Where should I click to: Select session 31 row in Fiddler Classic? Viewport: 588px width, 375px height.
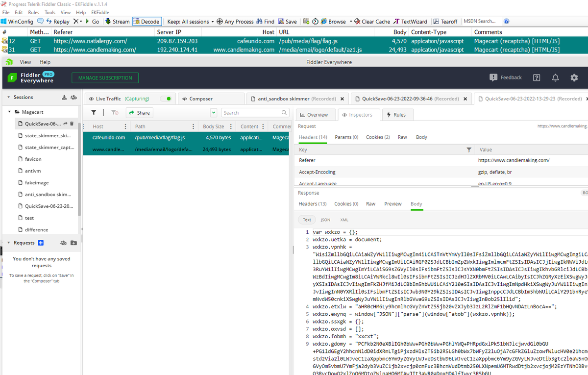294,50
